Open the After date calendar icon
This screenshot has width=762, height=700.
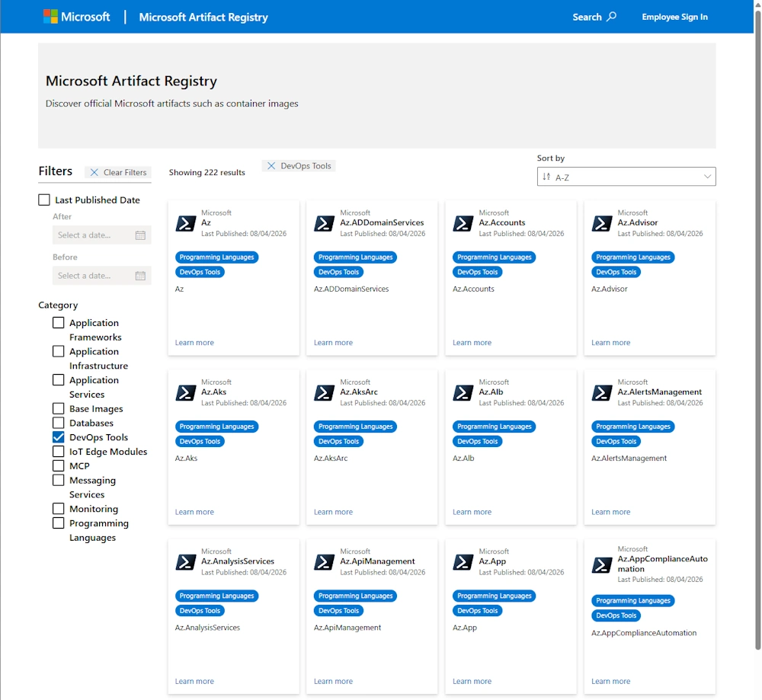[140, 235]
